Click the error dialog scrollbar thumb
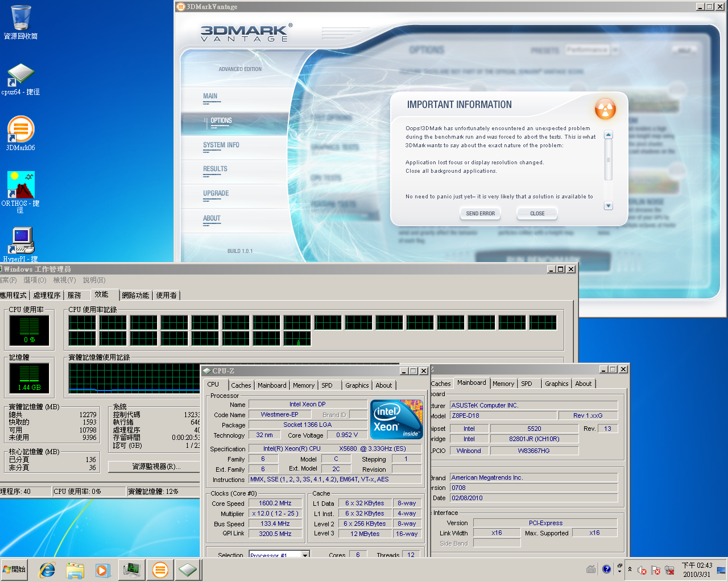Viewport: 728px width, 582px height. (x=609, y=160)
